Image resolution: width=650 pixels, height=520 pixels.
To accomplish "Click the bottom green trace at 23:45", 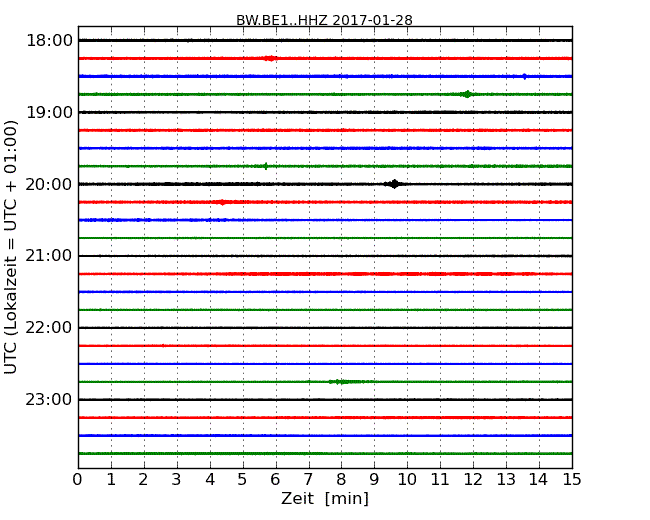I will point(325,454).
